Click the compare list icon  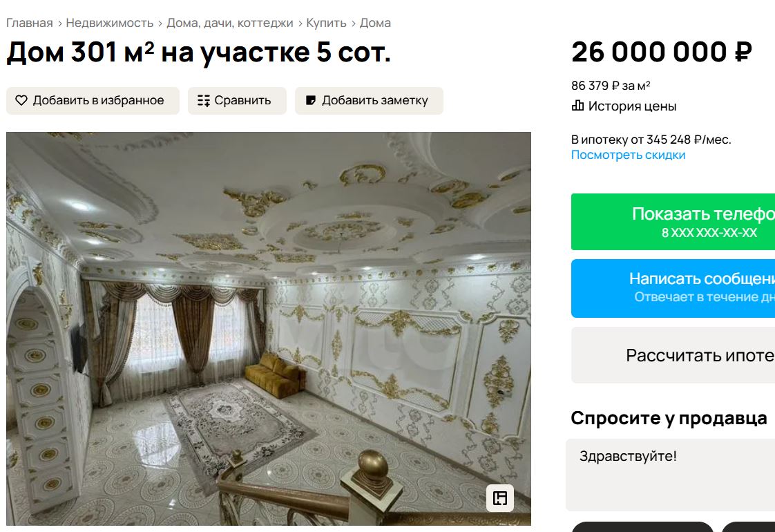point(204,100)
